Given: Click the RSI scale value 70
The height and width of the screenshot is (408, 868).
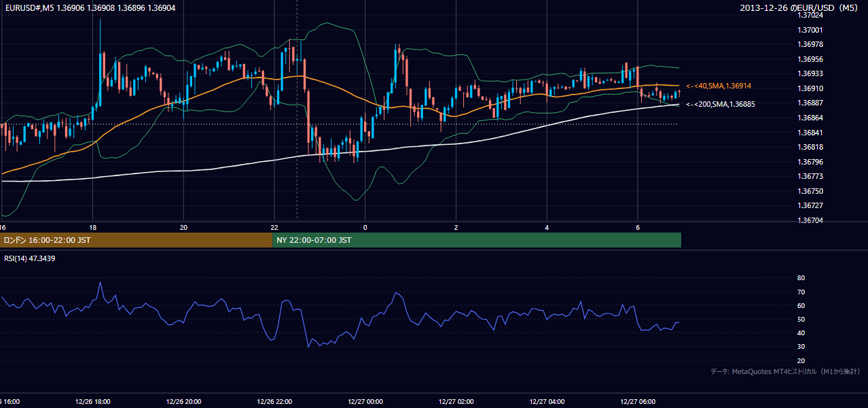Looking at the screenshot, I should 801,292.
